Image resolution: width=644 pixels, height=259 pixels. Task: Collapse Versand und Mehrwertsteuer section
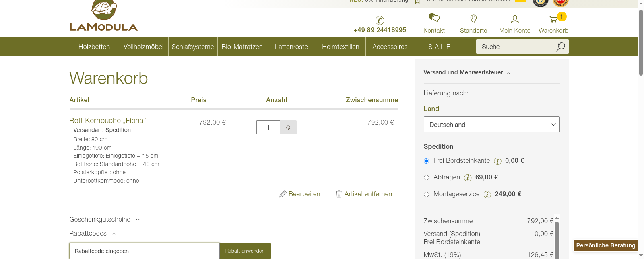tap(467, 72)
